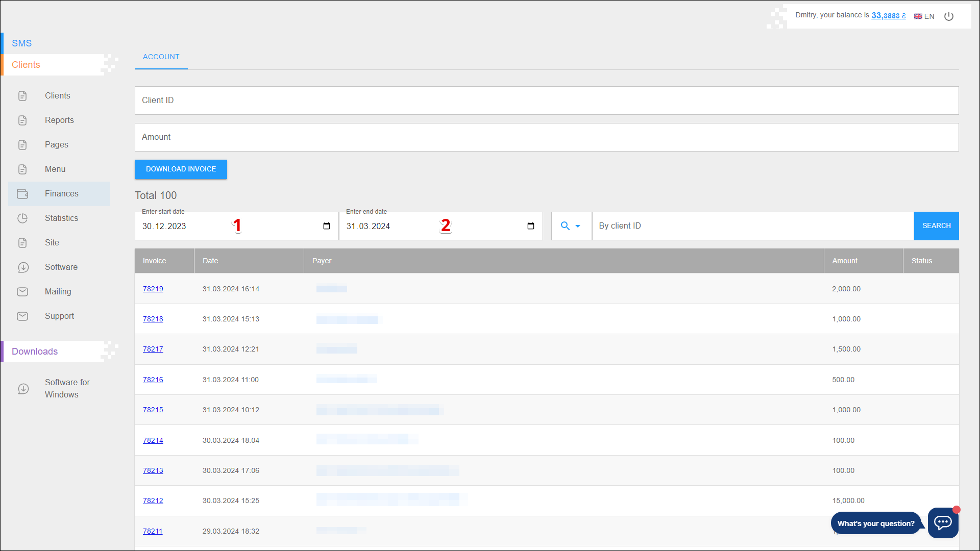Open the start date calendar picker
Screen dimensions: 980x551
coord(327,226)
